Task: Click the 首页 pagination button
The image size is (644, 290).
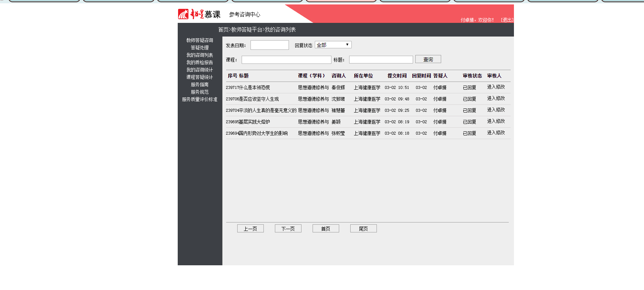Action: (326, 229)
